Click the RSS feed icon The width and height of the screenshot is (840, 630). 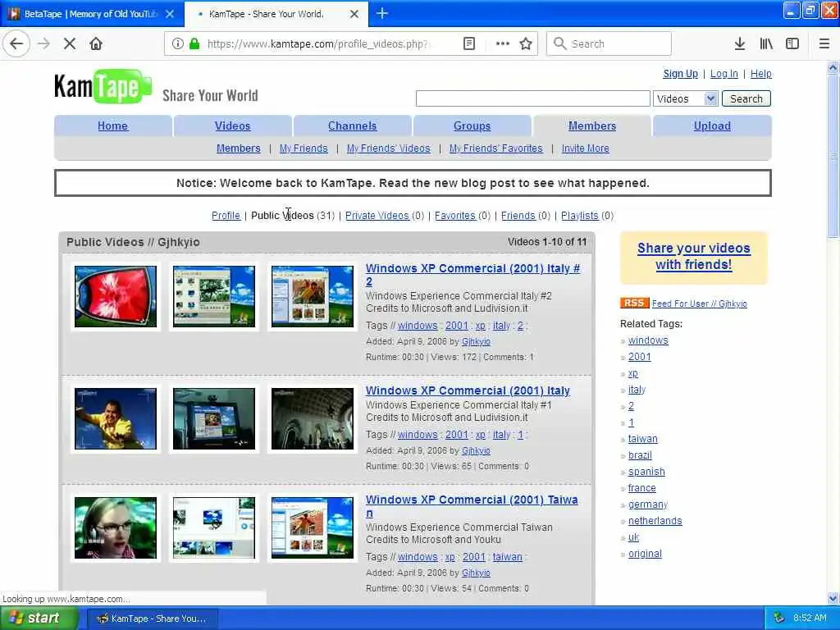pos(634,304)
